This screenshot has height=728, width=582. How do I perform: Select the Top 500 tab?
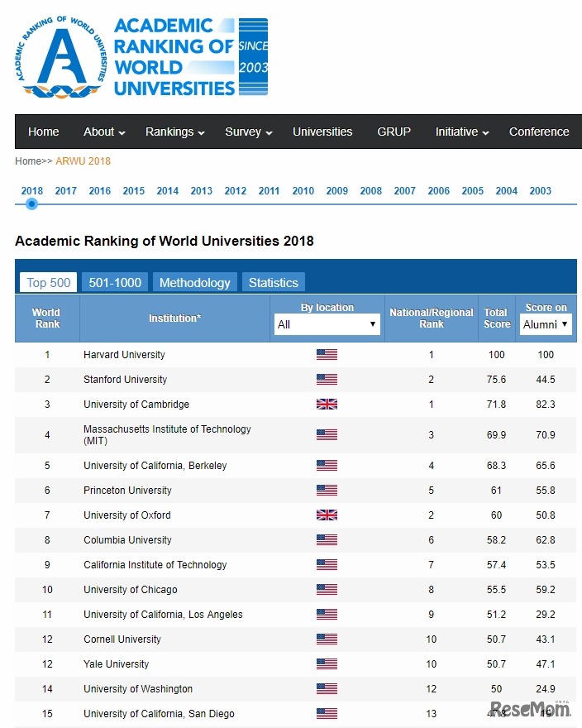point(48,282)
